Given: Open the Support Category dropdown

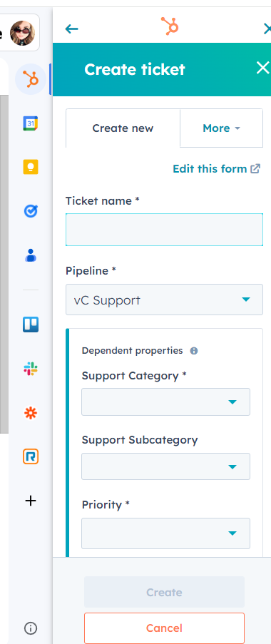Looking at the screenshot, I should 165,402.
